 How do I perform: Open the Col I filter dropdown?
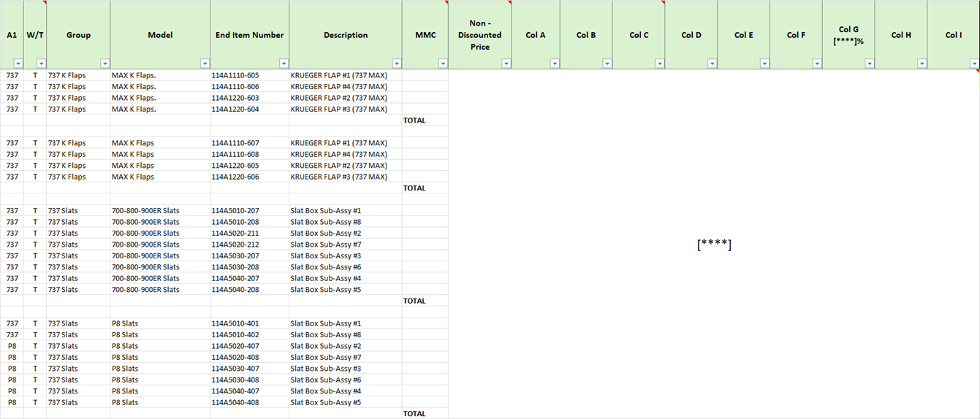973,64
